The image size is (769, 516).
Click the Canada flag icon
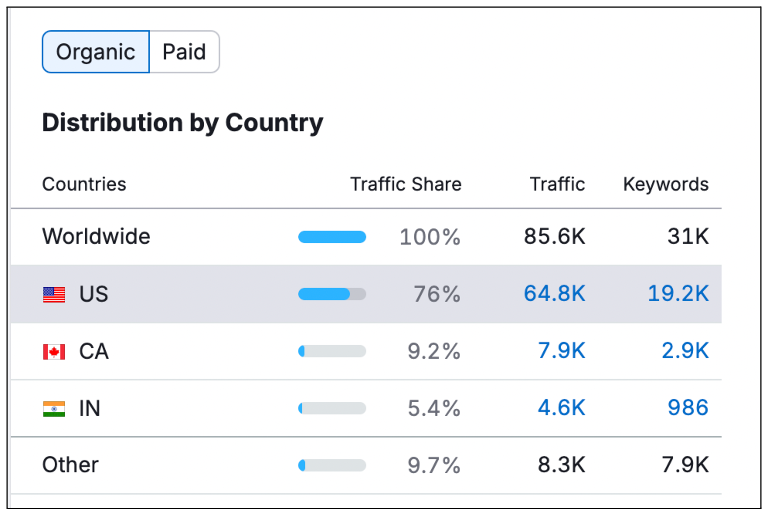(54, 352)
